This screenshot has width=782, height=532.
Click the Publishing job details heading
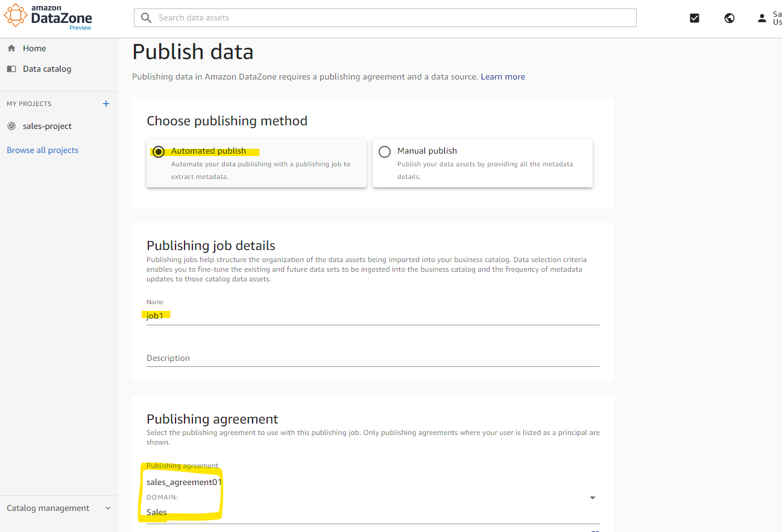coord(211,245)
